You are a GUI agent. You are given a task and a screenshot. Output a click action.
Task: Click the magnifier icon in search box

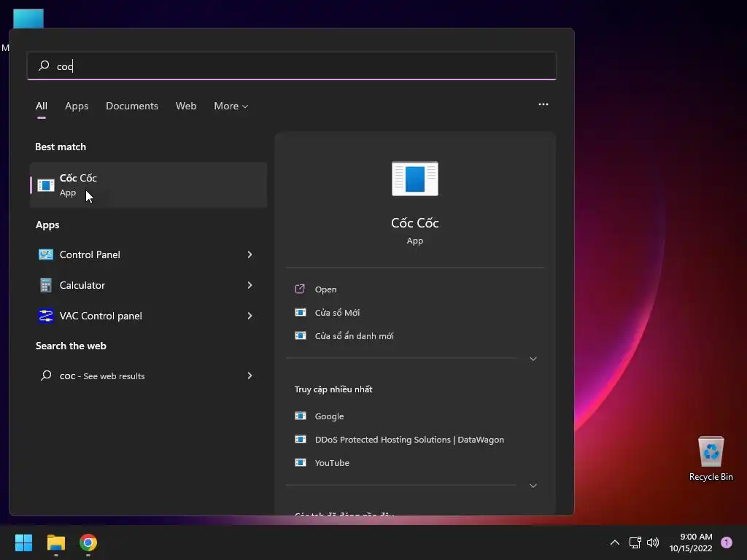[x=44, y=65]
